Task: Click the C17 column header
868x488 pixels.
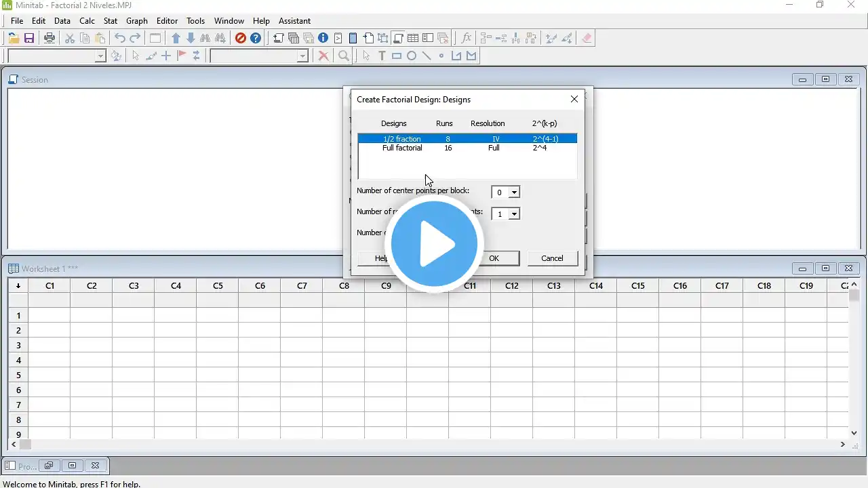Action: pyautogui.click(x=722, y=286)
